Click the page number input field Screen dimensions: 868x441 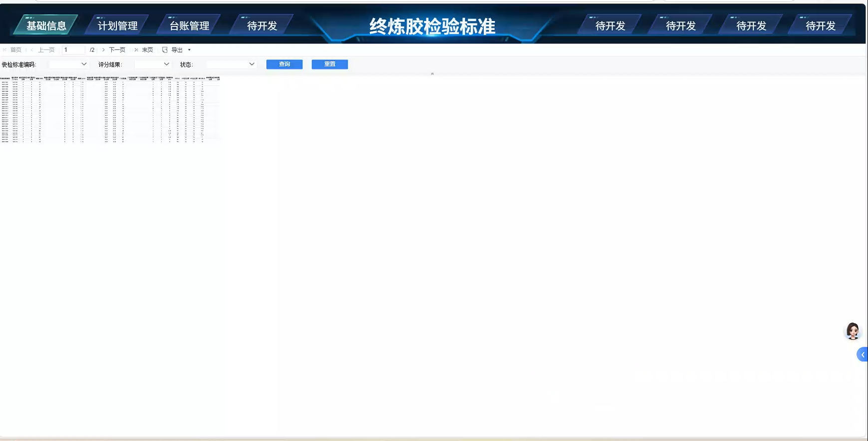pyautogui.click(x=73, y=50)
